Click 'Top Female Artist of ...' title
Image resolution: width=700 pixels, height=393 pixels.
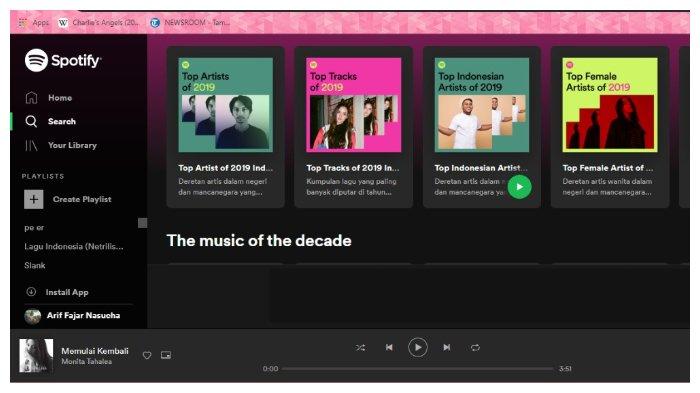click(608, 168)
